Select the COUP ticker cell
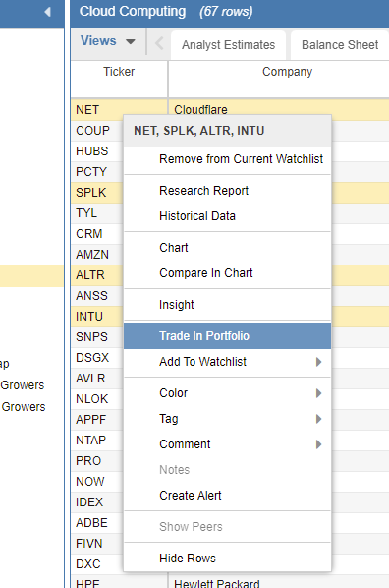The width and height of the screenshot is (389, 588). [97, 131]
